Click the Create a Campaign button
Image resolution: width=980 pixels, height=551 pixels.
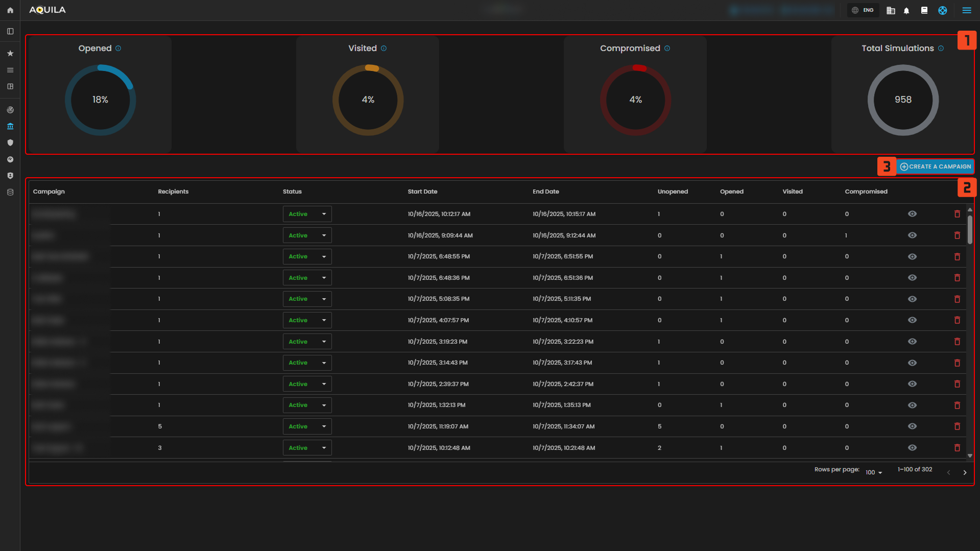tap(935, 166)
